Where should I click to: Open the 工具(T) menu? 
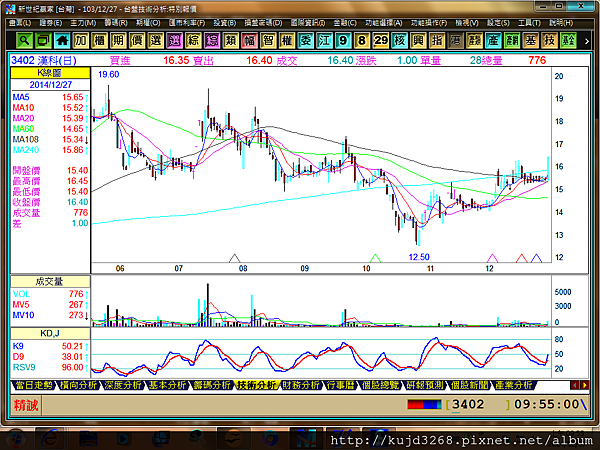(530, 23)
